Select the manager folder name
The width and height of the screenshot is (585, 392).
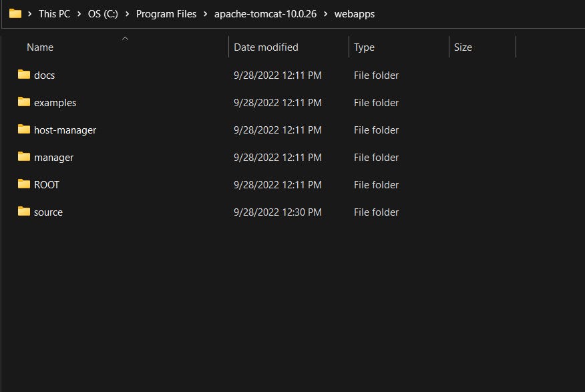[53, 158]
